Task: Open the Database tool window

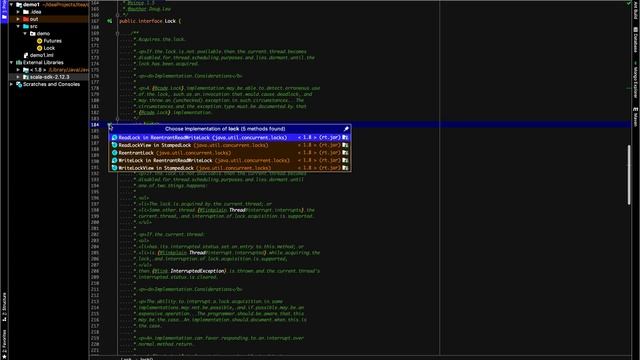Action: 636,40
